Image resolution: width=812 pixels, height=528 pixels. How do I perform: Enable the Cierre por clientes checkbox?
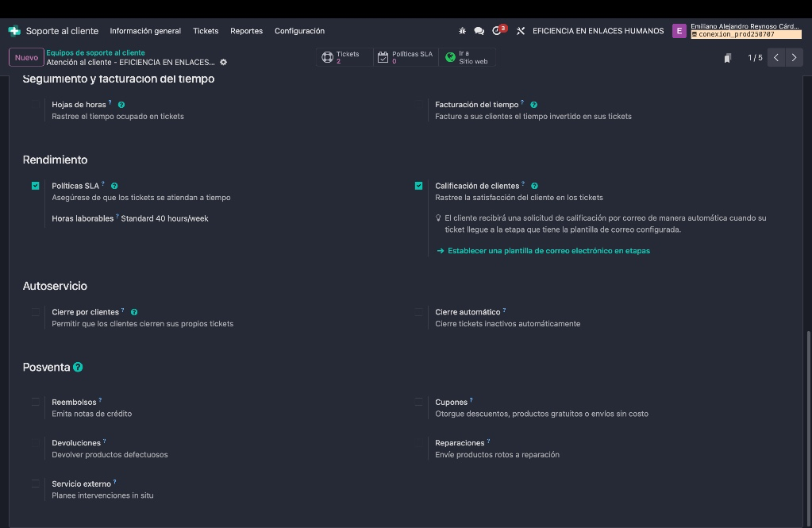[x=35, y=312]
